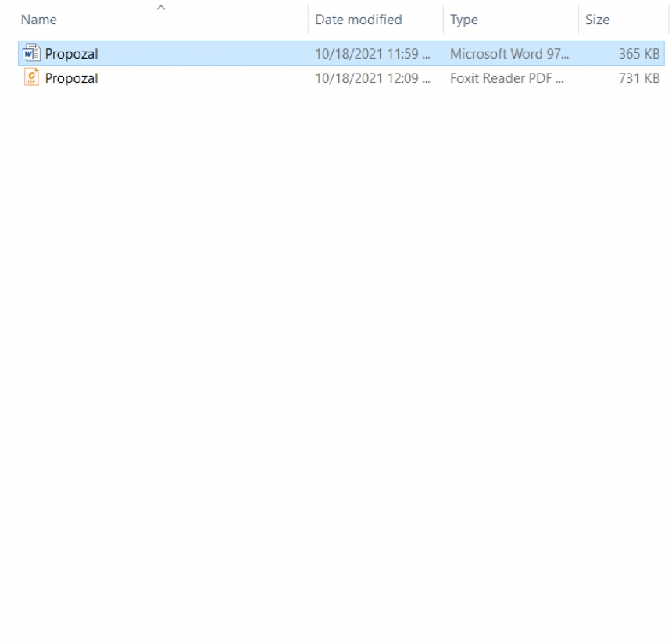Click the Foxit Reader PDF type cell
The width and height of the screenshot is (672, 642).
point(506,78)
